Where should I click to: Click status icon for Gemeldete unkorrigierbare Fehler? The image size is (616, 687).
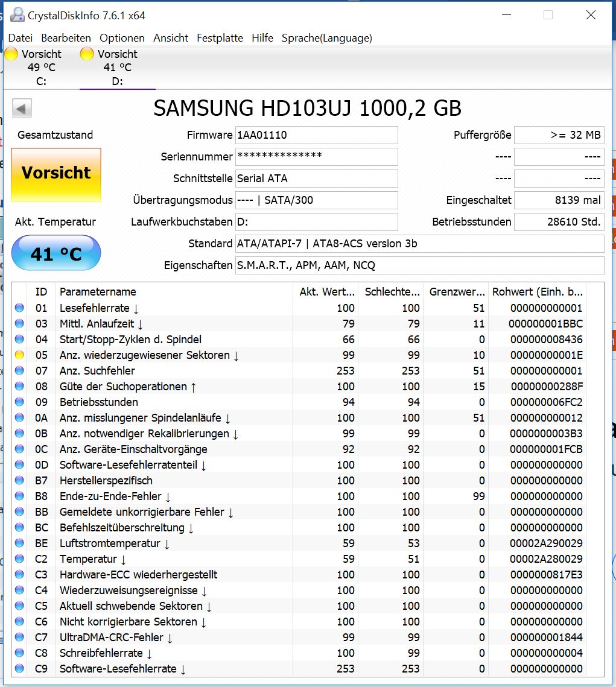19,511
